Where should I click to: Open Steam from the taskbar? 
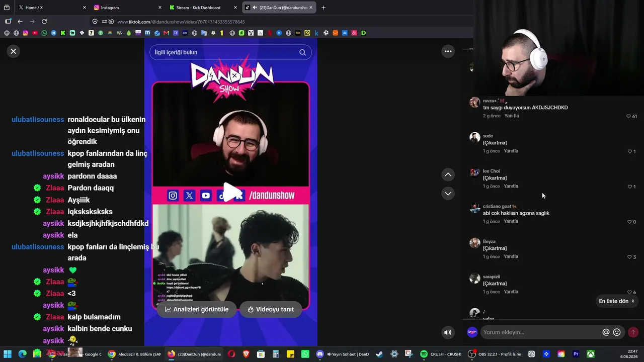coord(379,354)
